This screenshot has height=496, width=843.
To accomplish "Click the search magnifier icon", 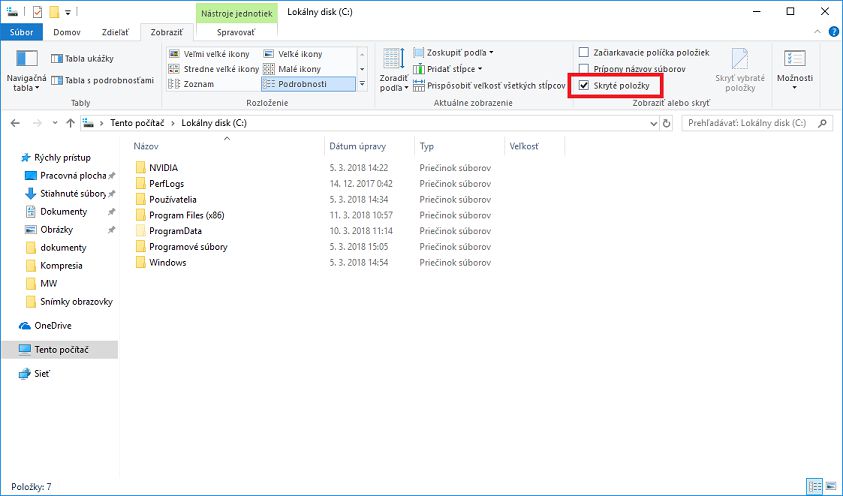I will click(822, 123).
